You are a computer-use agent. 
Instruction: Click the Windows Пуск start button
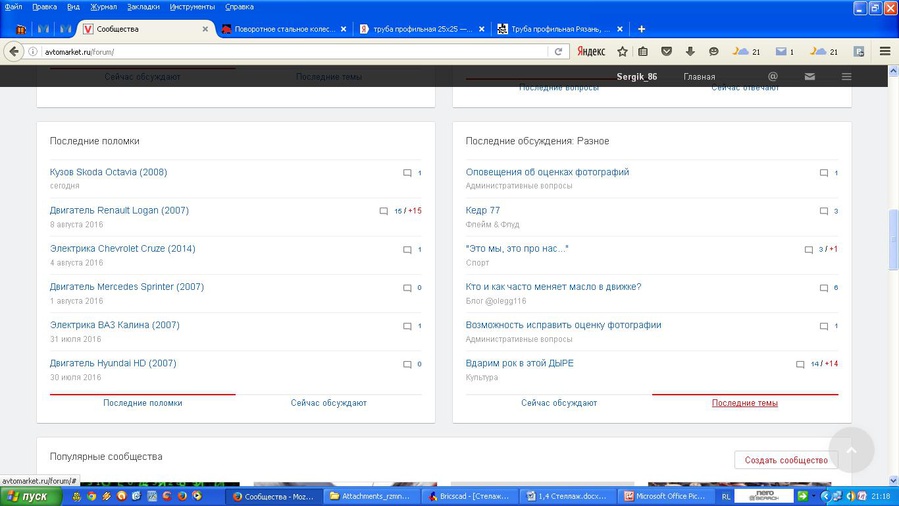[31, 496]
